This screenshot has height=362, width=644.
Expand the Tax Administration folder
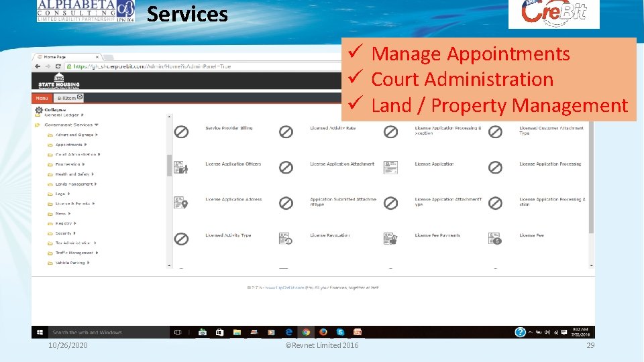pos(95,243)
